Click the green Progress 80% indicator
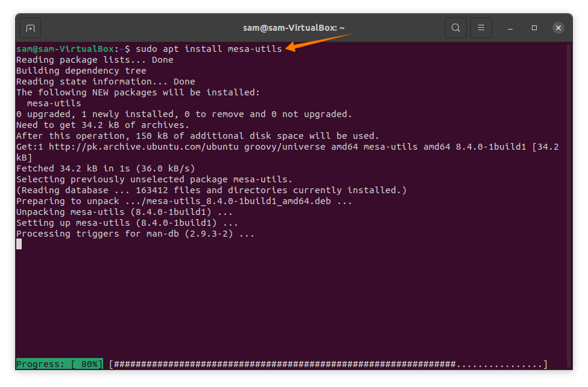588x387 pixels. [x=59, y=364]
